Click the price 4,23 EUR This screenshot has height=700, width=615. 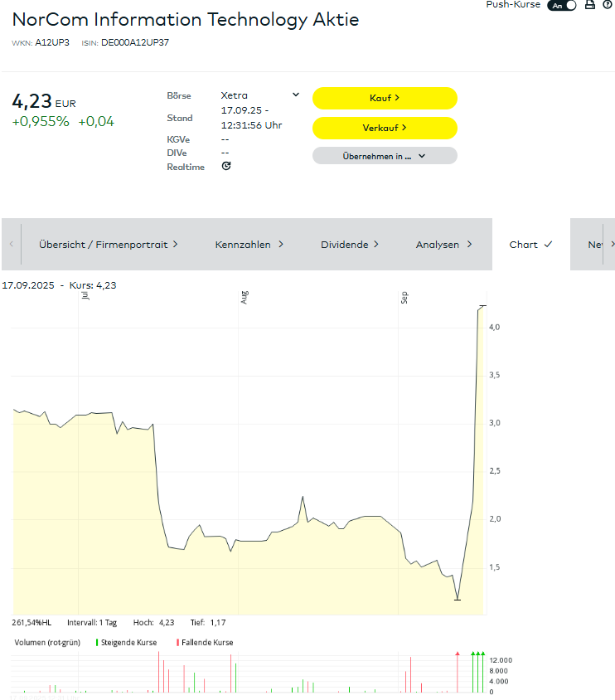[44, 101]
